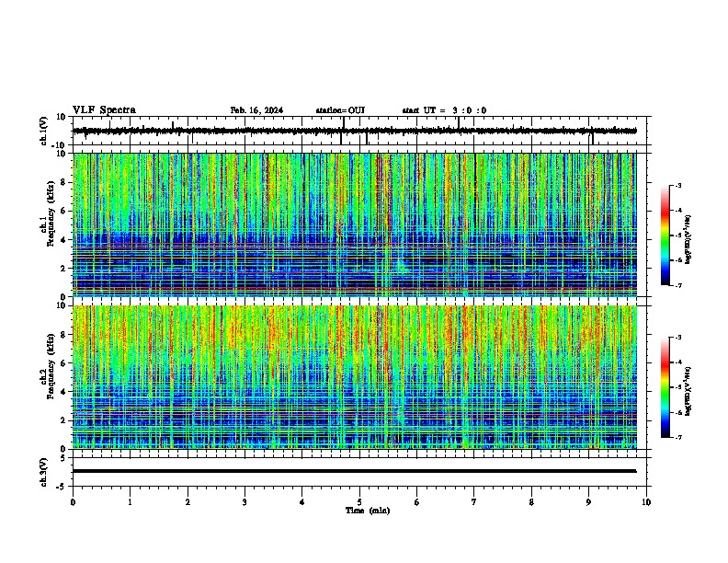The width and height of the screenshot is (728, 563).
Task: Click time axis tick label "0"
Action: (x=73, y=502)
